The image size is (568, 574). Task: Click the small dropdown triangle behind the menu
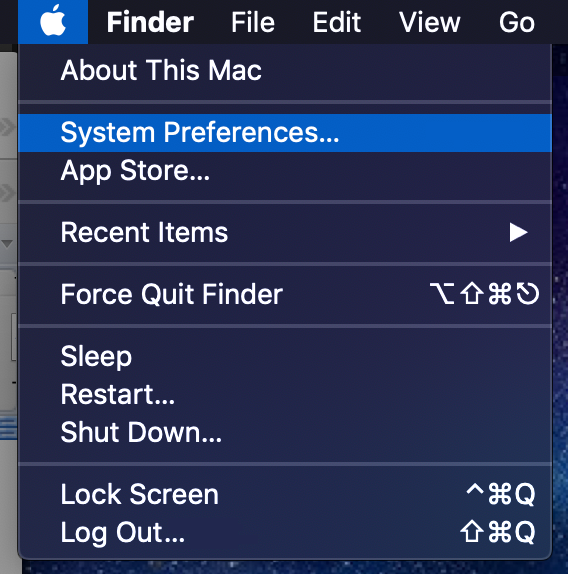(7, 243)
